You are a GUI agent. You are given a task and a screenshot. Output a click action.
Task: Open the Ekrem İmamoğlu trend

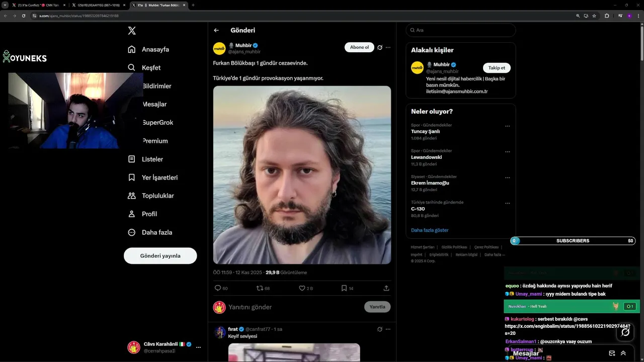pos(430,183)
